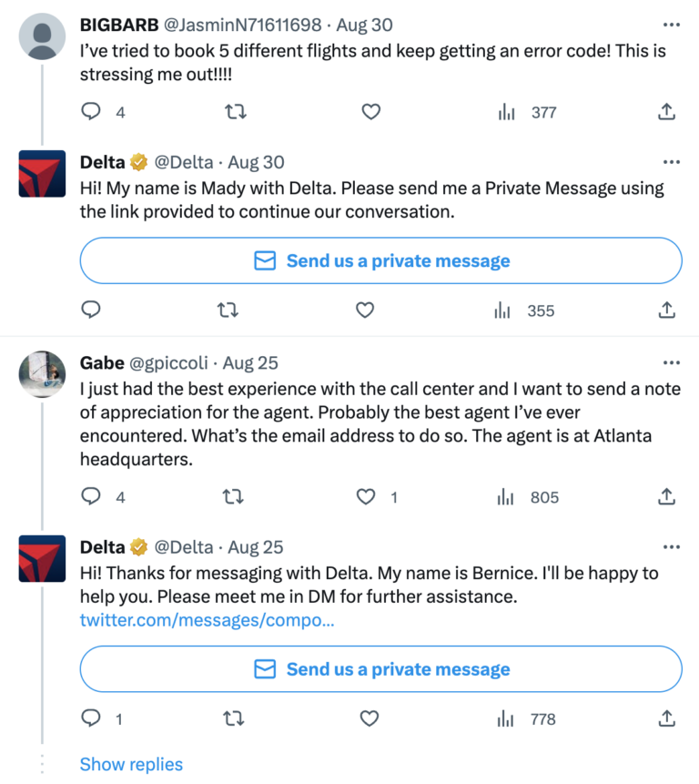Viewport: 699px width, 784px height.
Task: Open more options on Gabe's tweet
Action: (x=672, y=362)
